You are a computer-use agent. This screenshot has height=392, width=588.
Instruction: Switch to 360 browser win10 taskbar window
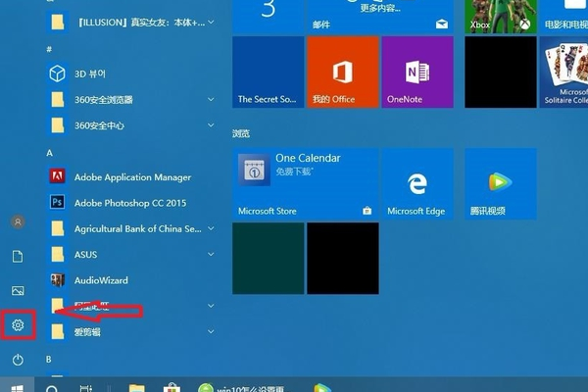[x=242, y=388]
